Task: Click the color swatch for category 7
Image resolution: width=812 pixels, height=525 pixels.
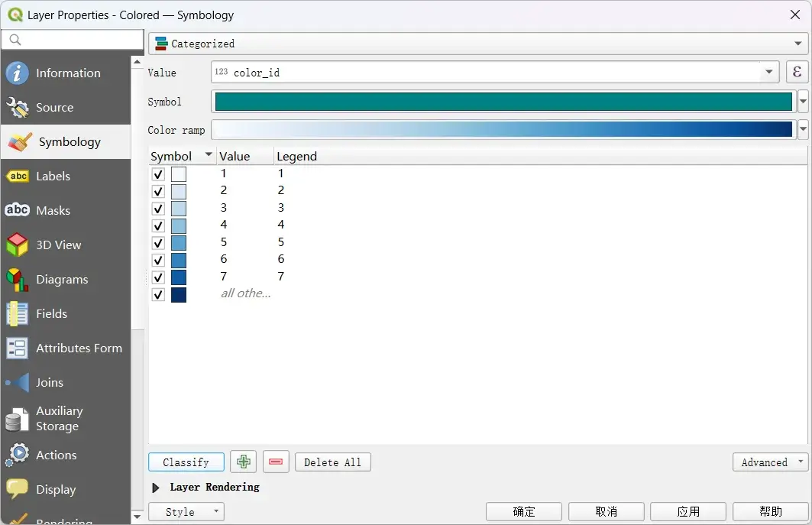Action: (179, 277)
